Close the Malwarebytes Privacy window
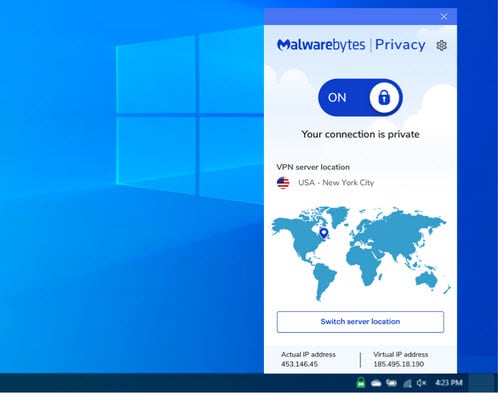This screenshot has height=393, width=498. pyautogui.click(x=444, y=17)
